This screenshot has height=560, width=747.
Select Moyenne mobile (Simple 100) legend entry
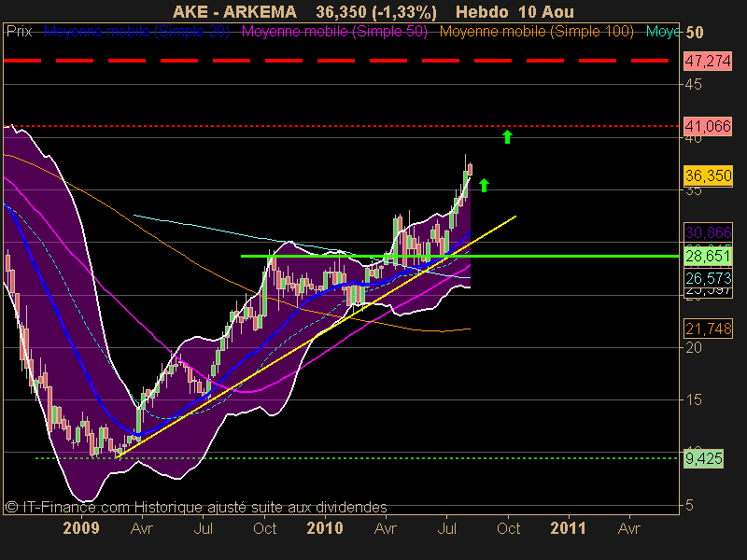coord(536,32)
